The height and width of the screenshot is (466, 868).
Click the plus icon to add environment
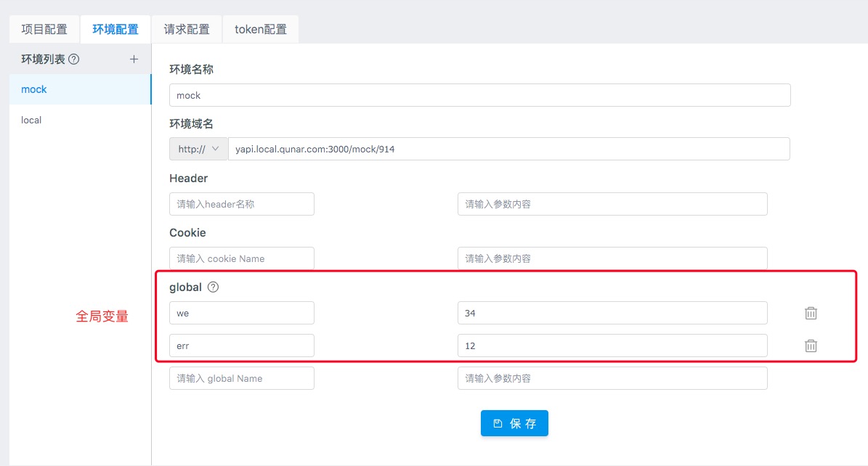coord(134,60)
